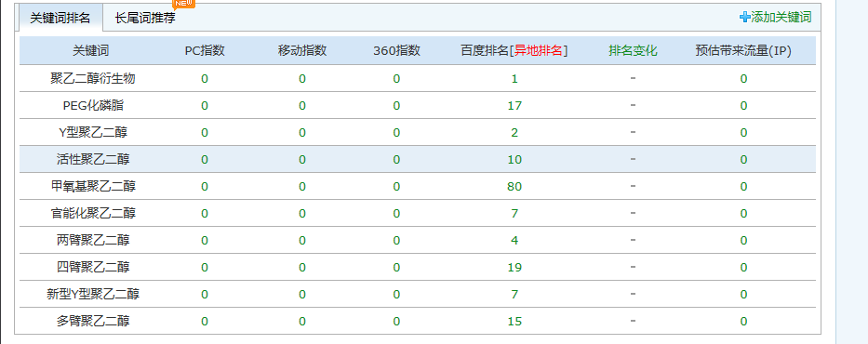The height and width of the screenshot is (344, 868).
Task: Click Baidu rank 7 for 官能化聚乙二醇
Action: 514,214
